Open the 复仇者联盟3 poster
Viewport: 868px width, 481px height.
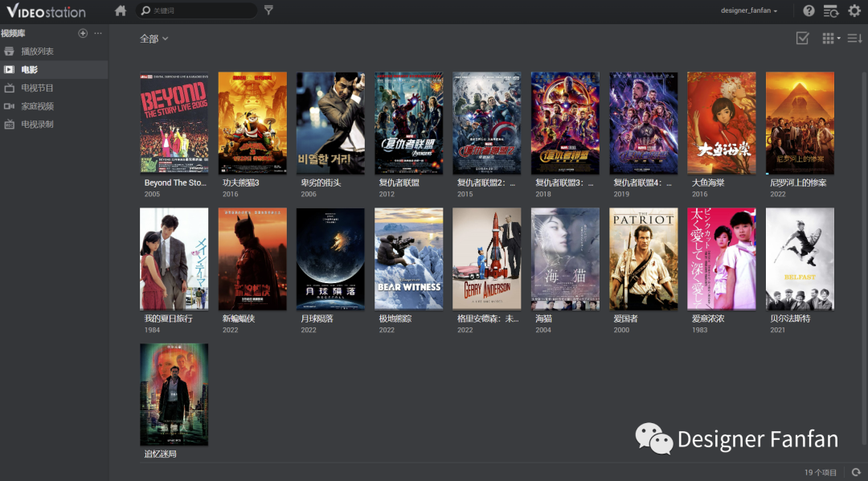[x=565, y=123]
